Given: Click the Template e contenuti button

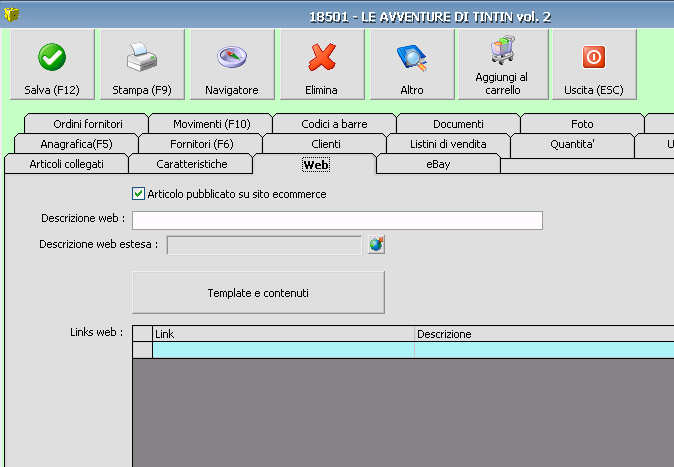Looking at the screenshot, I should (x=258, y=292).
